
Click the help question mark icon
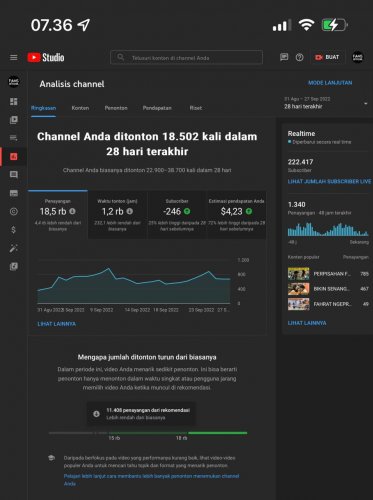click(x=299, y=57)
